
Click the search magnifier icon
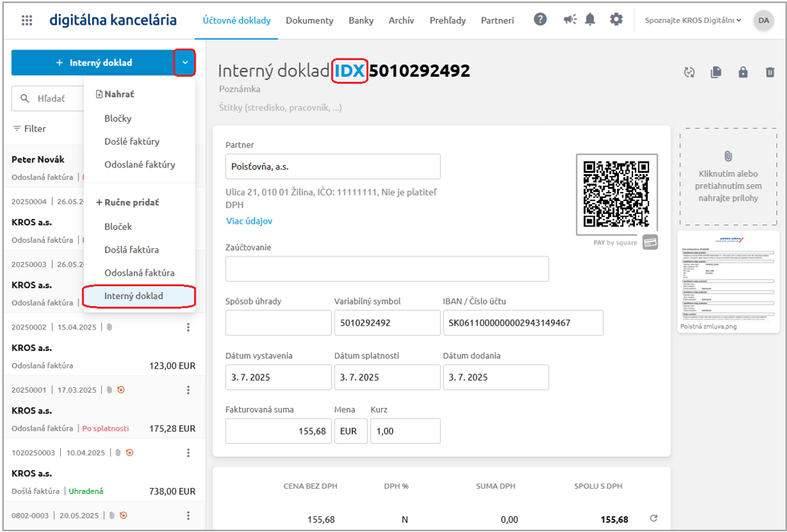24,98
